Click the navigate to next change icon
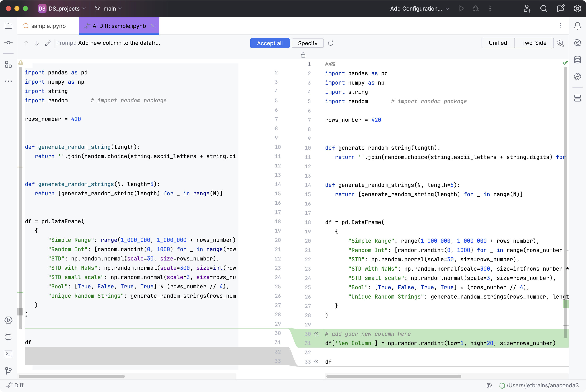586x392 pixels. [37, 43]
